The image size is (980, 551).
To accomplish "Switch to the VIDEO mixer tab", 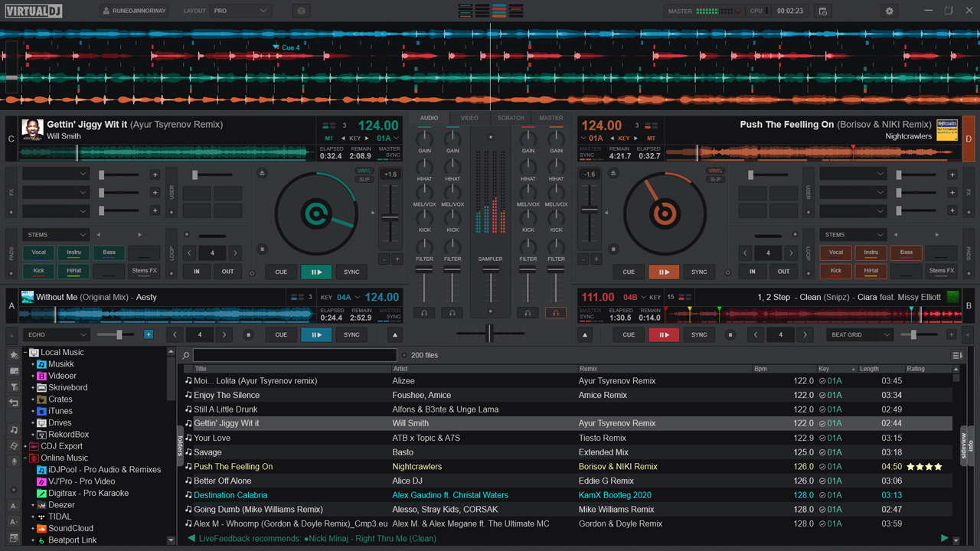I will pyautogui.click(x=469, y=118).
